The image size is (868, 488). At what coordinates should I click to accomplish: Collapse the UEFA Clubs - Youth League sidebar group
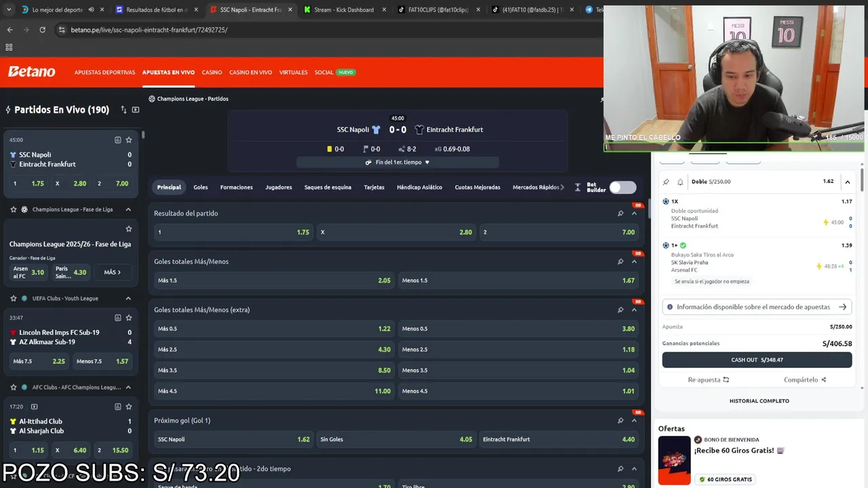tap(128, 298)
